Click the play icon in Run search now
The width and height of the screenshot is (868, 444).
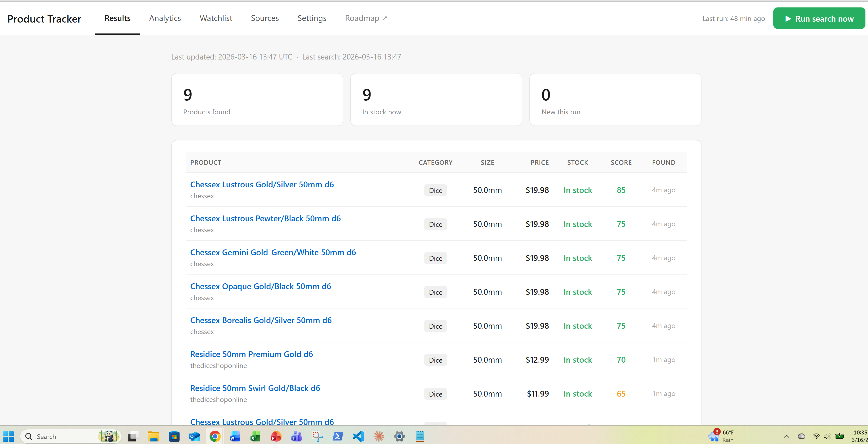(x=788, y=19)
